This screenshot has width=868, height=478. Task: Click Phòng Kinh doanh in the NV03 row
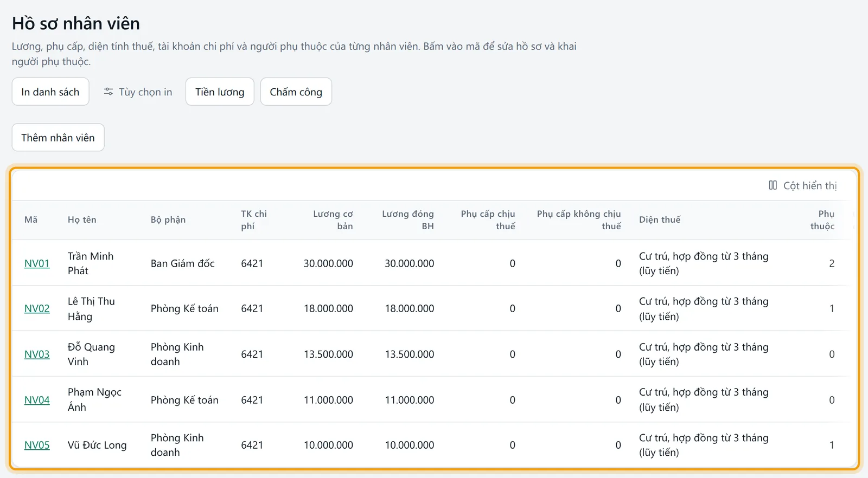177,354
